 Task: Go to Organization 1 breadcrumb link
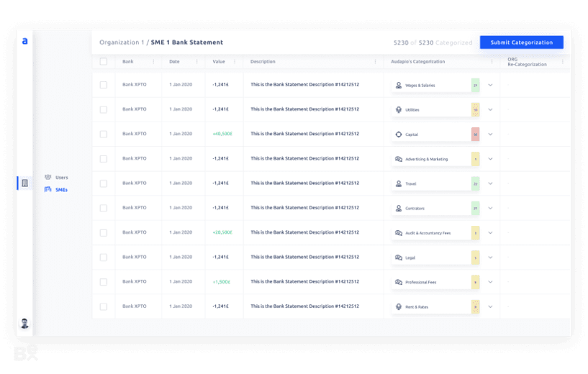point(122,42)
